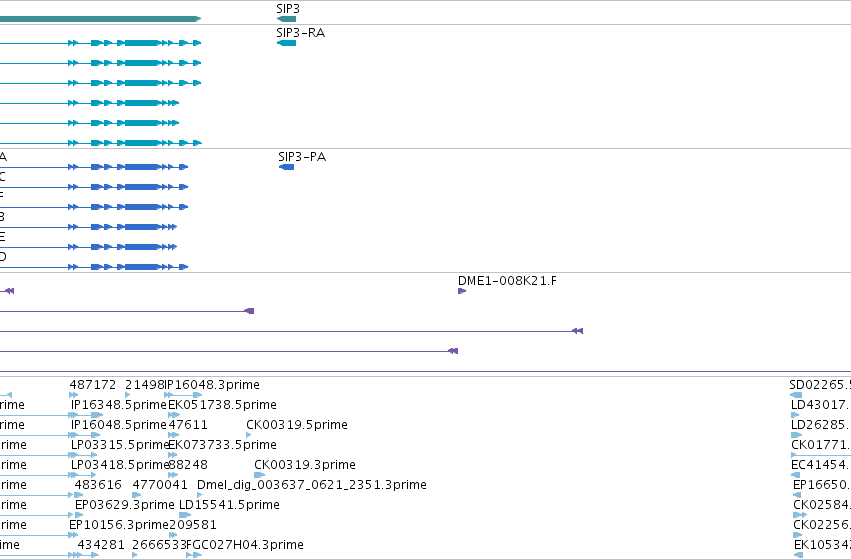Select the LD15541.5prime label
Image resolution: width=851 pixels, height=560 pixels.
pyautogui.click(x=229, y=505)
